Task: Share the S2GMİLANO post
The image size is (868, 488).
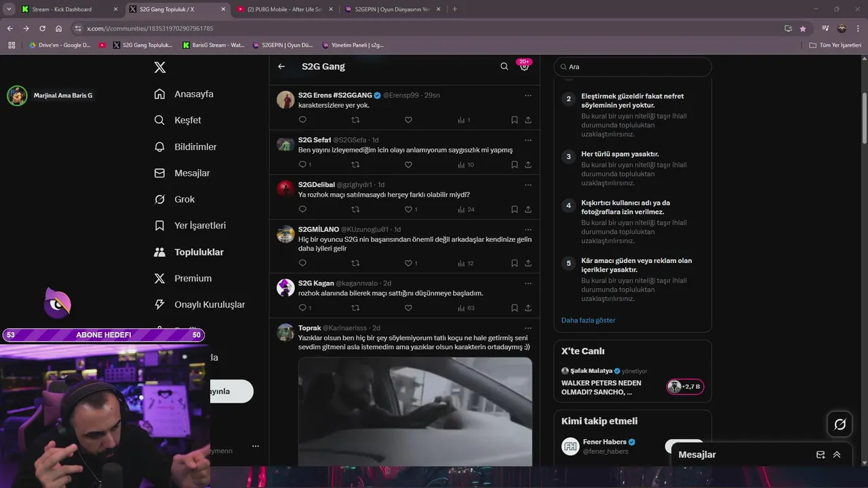Action: 528,263
